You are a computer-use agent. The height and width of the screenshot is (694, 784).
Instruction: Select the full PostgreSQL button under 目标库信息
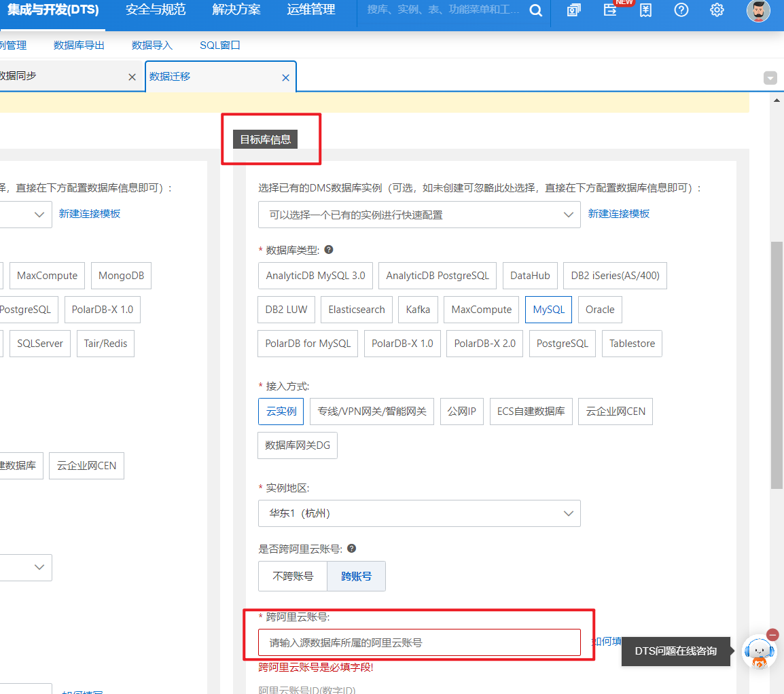tap(563, 344)
